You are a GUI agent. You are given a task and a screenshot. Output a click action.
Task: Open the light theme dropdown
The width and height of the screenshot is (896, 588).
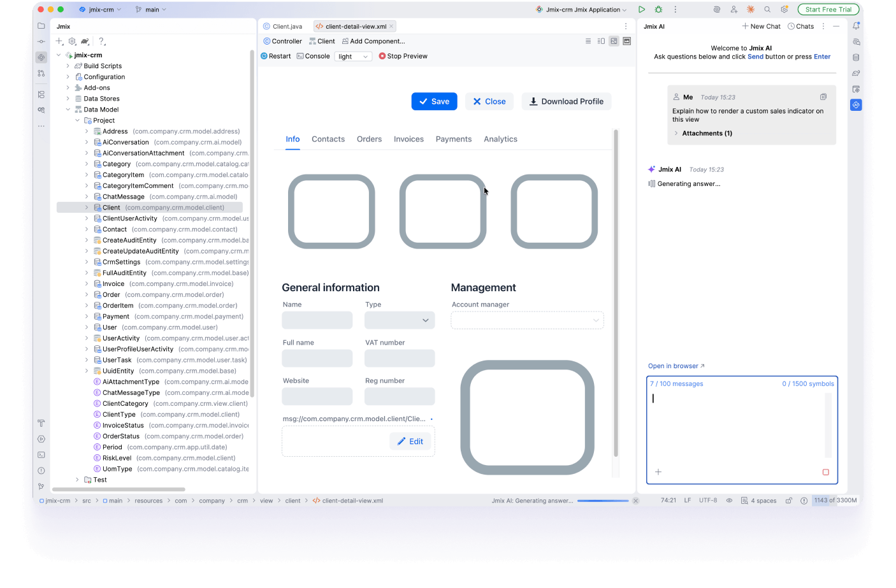[x=353, y=57]
